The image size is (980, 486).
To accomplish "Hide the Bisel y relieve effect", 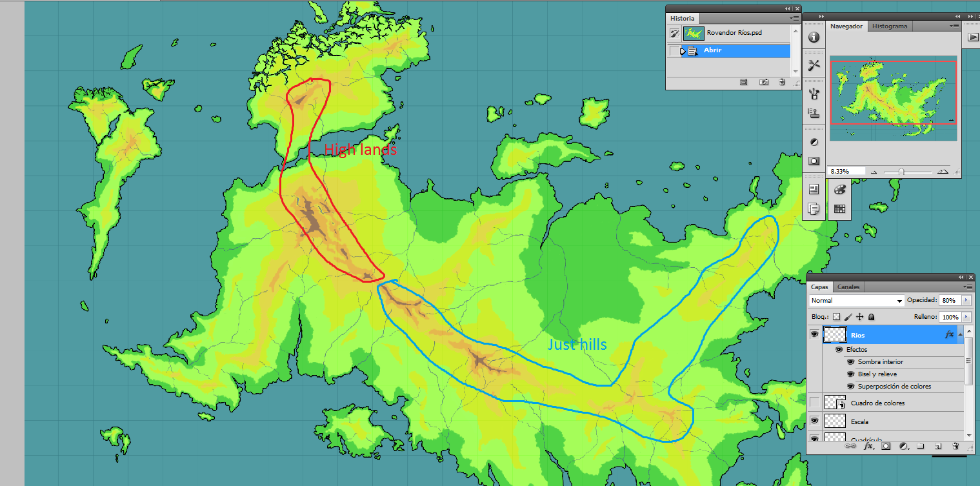I will [x=851, y=374].
